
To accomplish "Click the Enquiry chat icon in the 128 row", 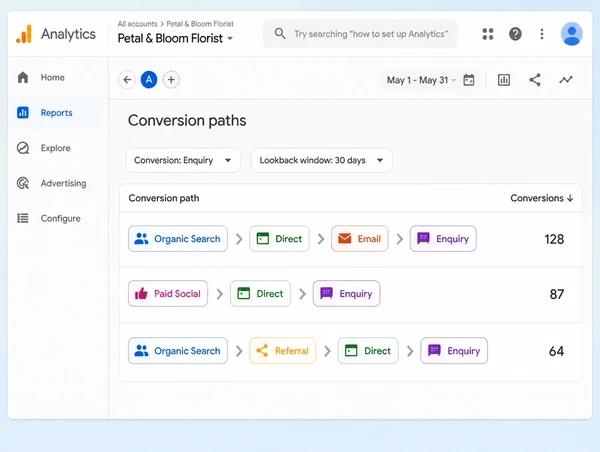I will pyautogui.click(x=423, y=238).
